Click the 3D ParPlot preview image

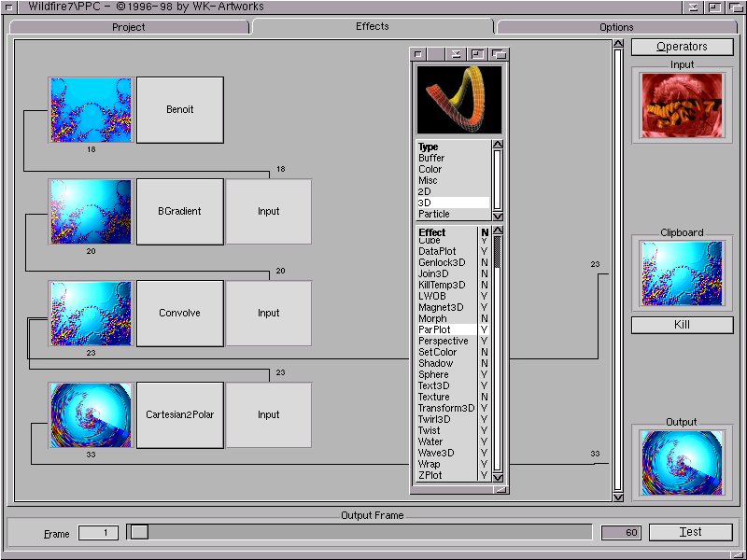tap(458, 100)
